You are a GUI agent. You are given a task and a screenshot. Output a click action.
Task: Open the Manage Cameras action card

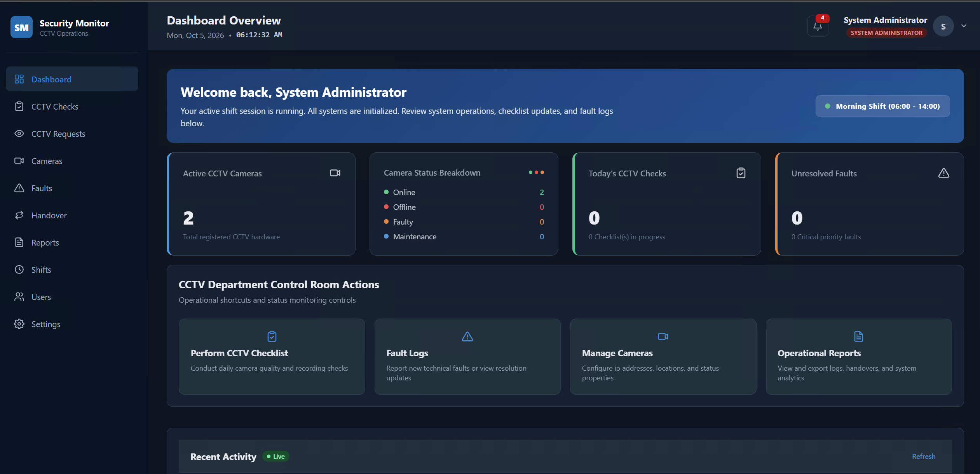click(663, 357)
